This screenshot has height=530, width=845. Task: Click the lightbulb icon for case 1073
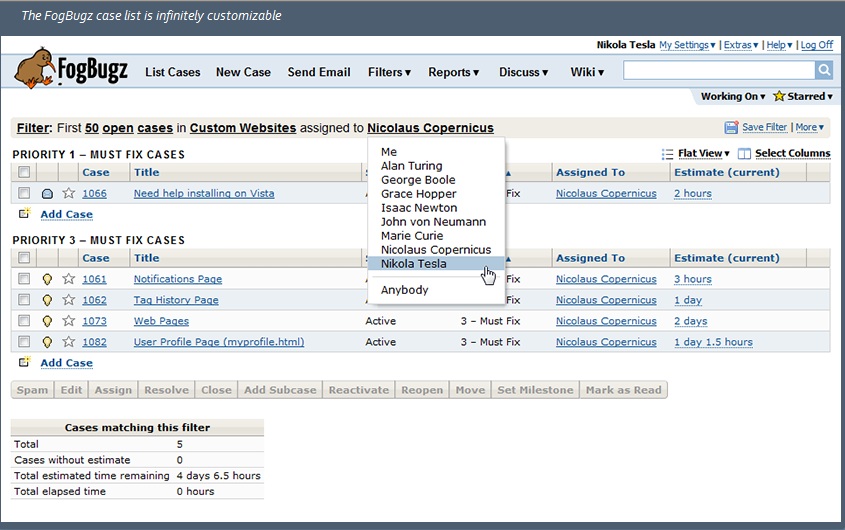click(x=47, y=321)
